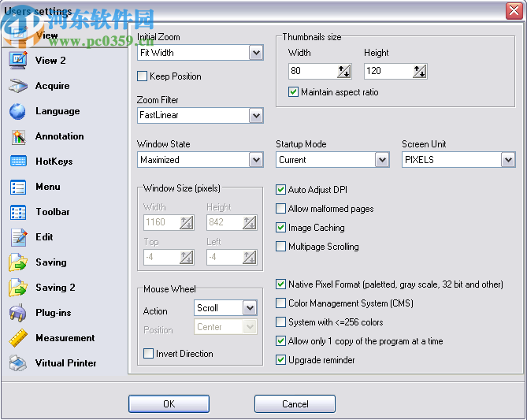Expand the Screen Unit dropdown

(x=508, y=160)
